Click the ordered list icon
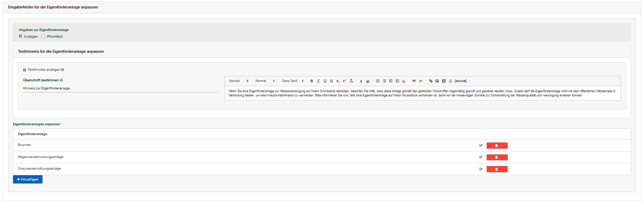 tap(378, 81)
